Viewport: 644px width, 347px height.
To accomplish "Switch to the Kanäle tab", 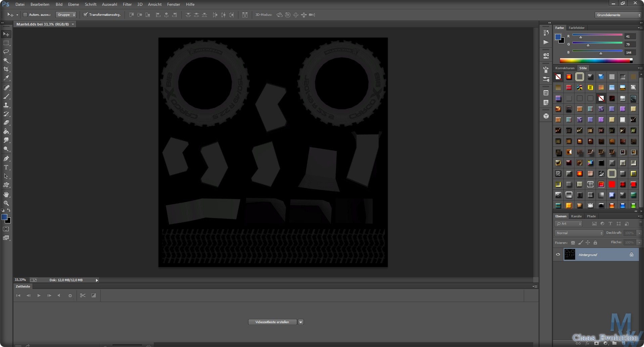I will coord(576,216).
